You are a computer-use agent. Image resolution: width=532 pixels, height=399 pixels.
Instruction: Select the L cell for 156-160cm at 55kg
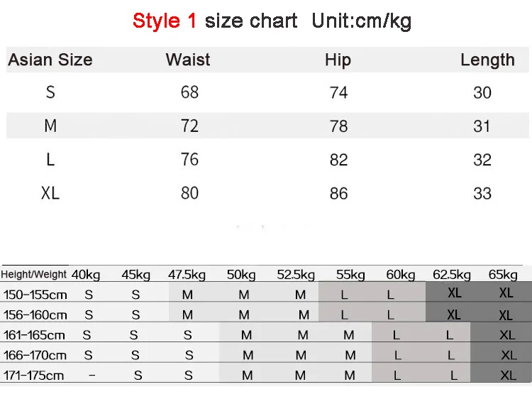pos(344,315)
